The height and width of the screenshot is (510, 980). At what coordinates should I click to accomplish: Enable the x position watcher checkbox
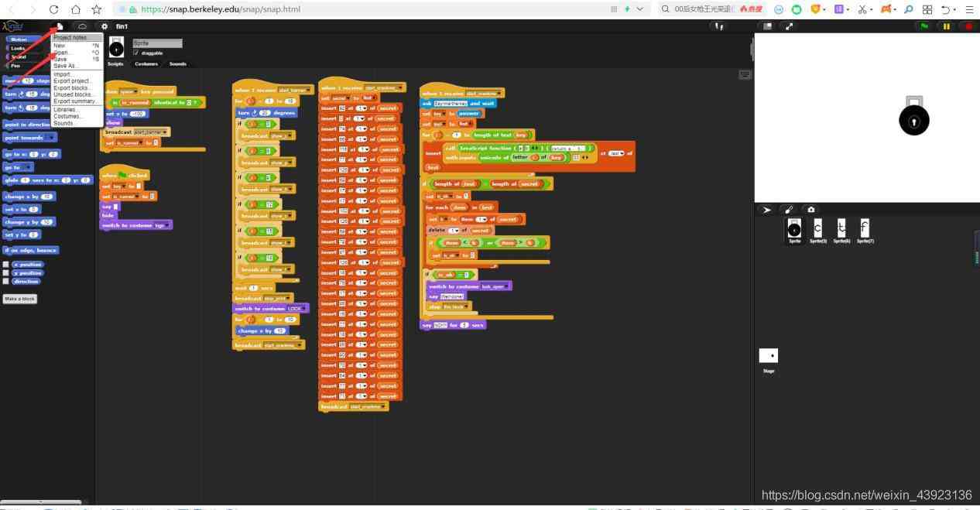coord(6,265)
